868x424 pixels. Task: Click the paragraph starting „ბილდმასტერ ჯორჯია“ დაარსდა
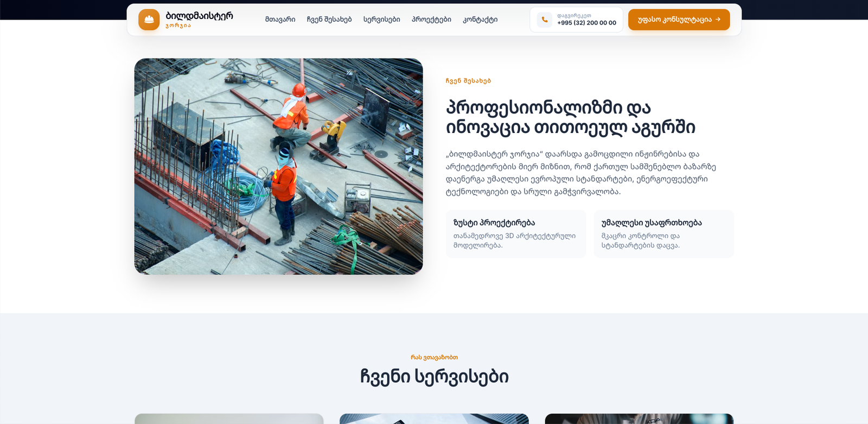pos(581,173)
